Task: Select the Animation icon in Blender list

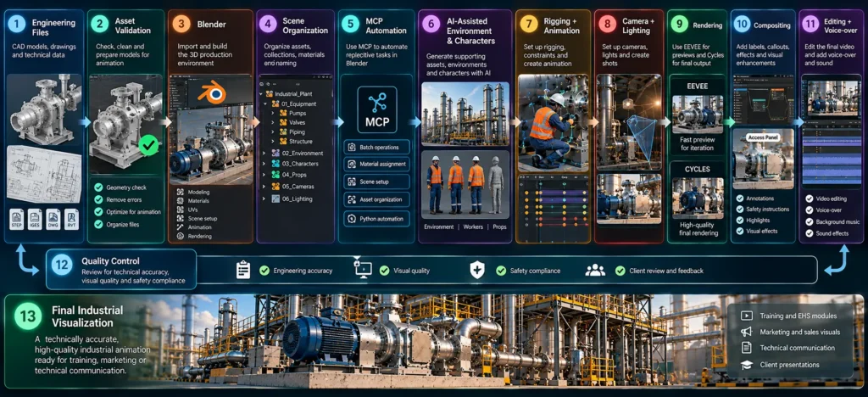Action: (x=180, y=227)
